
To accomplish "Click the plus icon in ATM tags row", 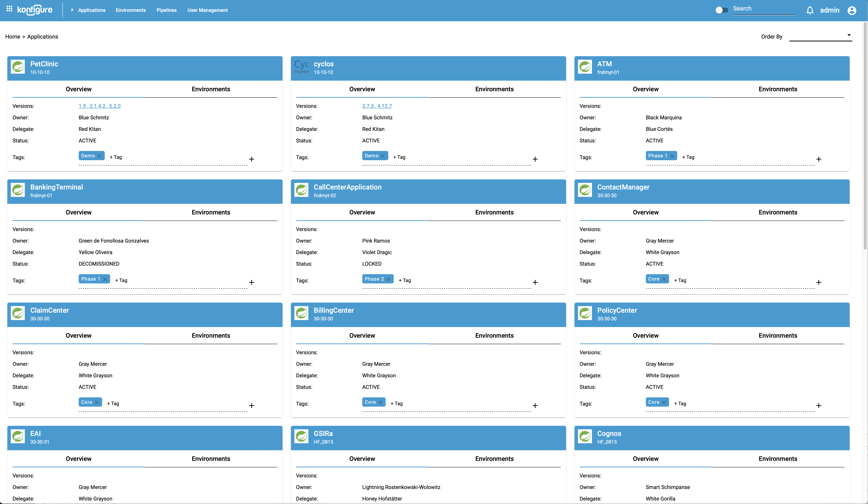I will pyautogui.click(x=819, y=159).
